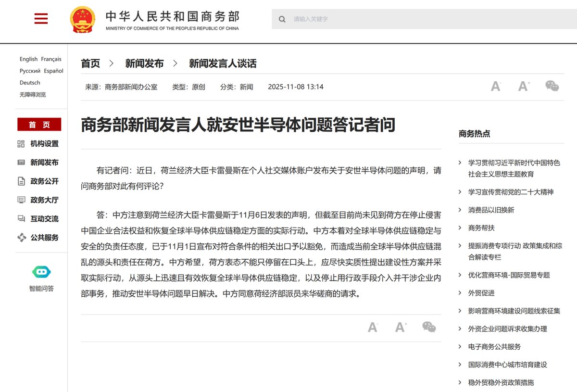The image size is (577, 392).
Task: Open 提振消费专项行动 link
Action: pyautogui.click(x=515, y=251)
